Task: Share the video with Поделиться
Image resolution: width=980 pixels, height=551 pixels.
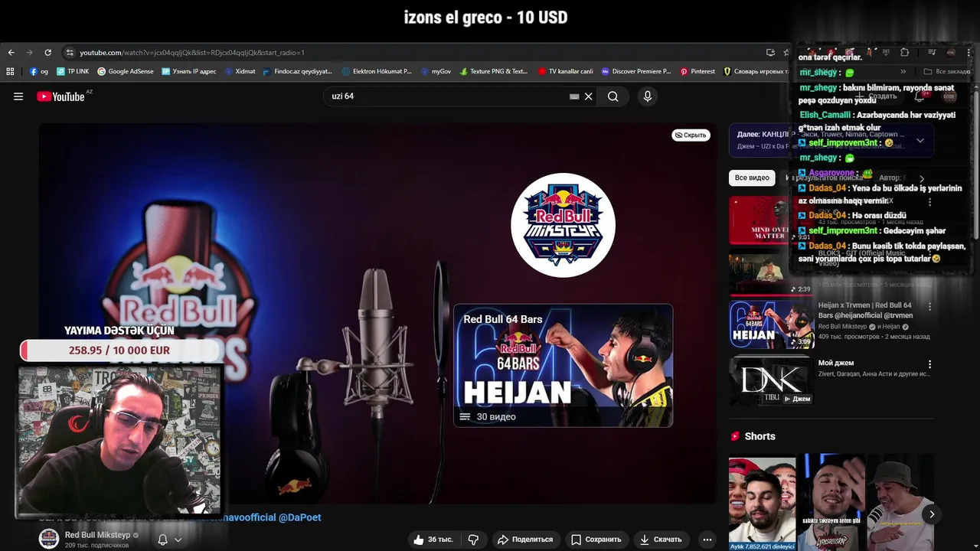Action: tap(525, 540)
